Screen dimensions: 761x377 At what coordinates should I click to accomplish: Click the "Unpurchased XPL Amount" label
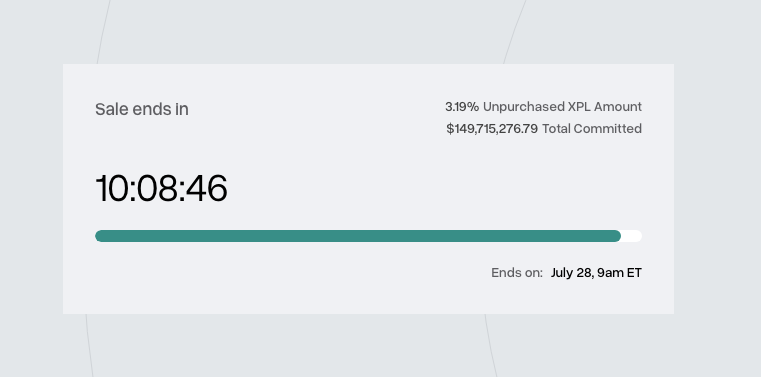pyautogui.click(x=562, y=106)
